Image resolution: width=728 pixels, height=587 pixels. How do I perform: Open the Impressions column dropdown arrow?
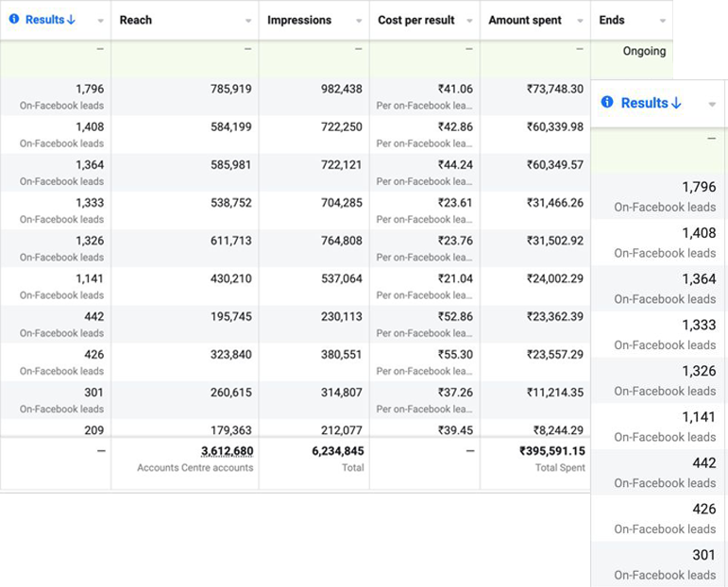tap(359, 21)
